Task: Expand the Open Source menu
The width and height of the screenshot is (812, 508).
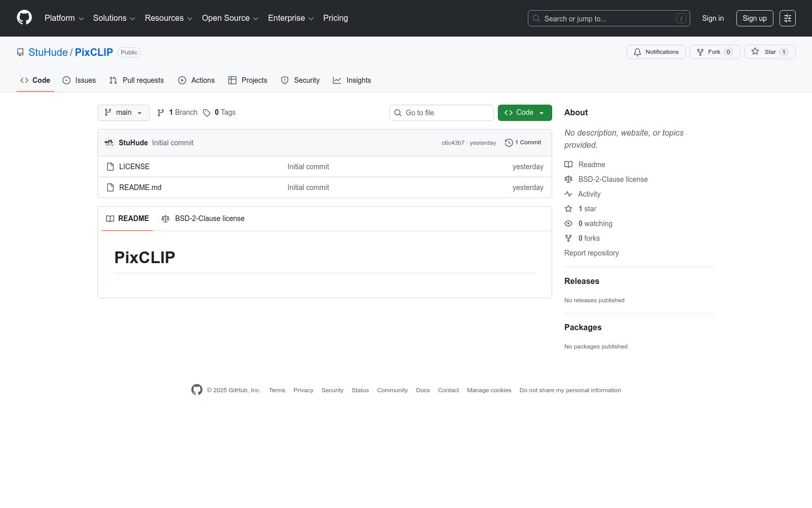Action: point(230,18)
